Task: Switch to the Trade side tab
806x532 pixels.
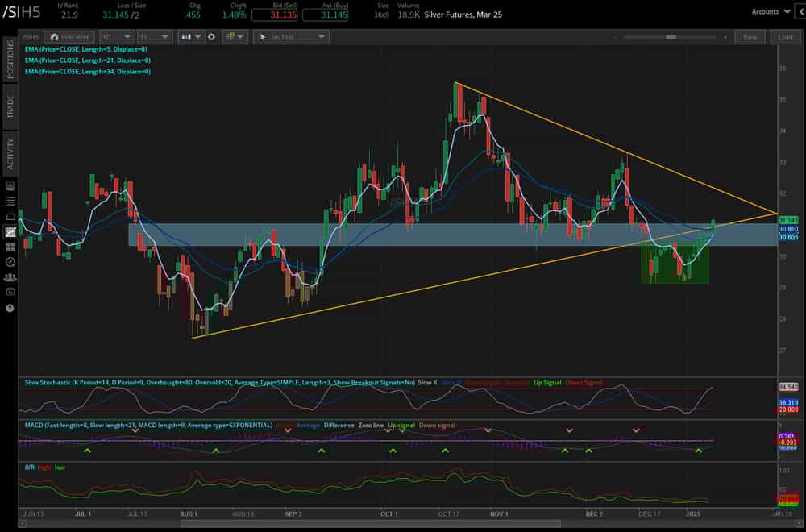Action: point(10,107)
